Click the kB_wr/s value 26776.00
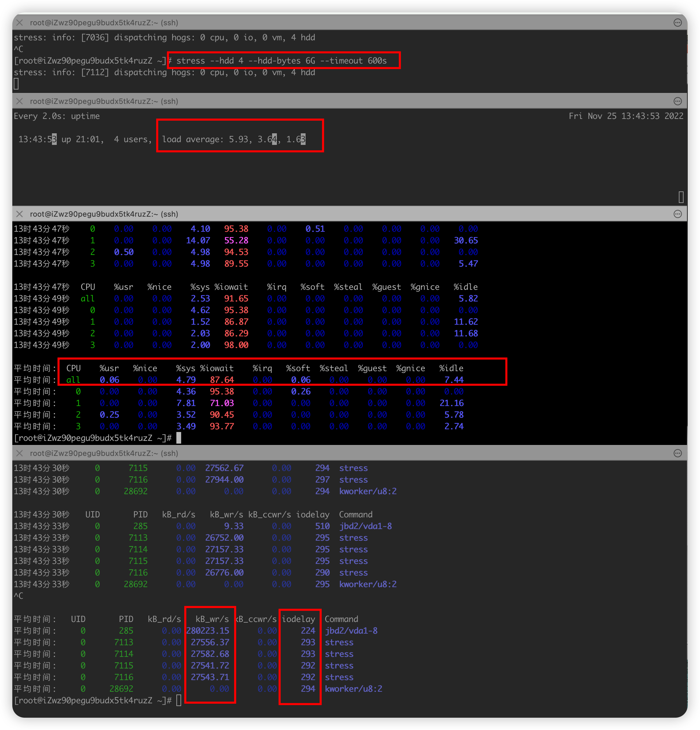 click(224, 573)
